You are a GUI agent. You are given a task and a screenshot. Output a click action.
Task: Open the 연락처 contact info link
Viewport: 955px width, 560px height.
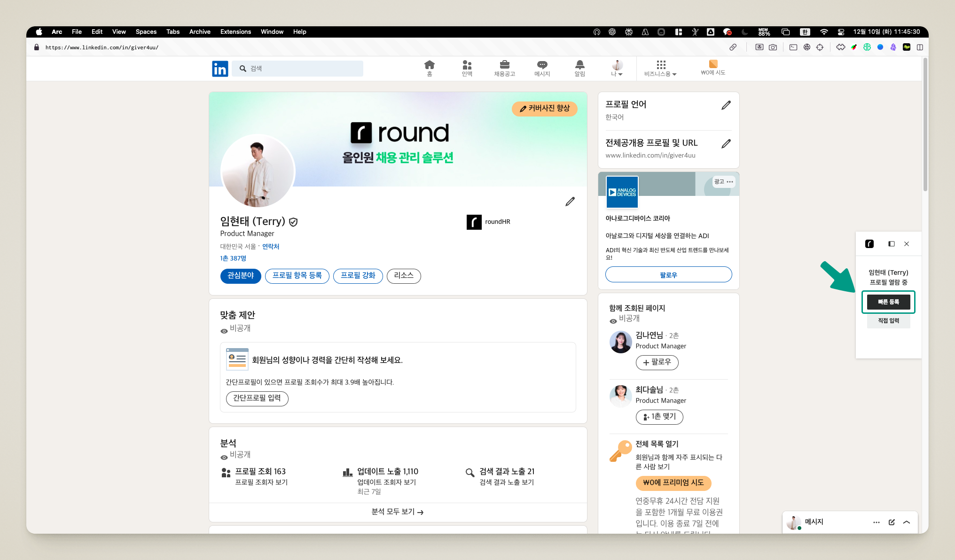(x=271, y=247)
